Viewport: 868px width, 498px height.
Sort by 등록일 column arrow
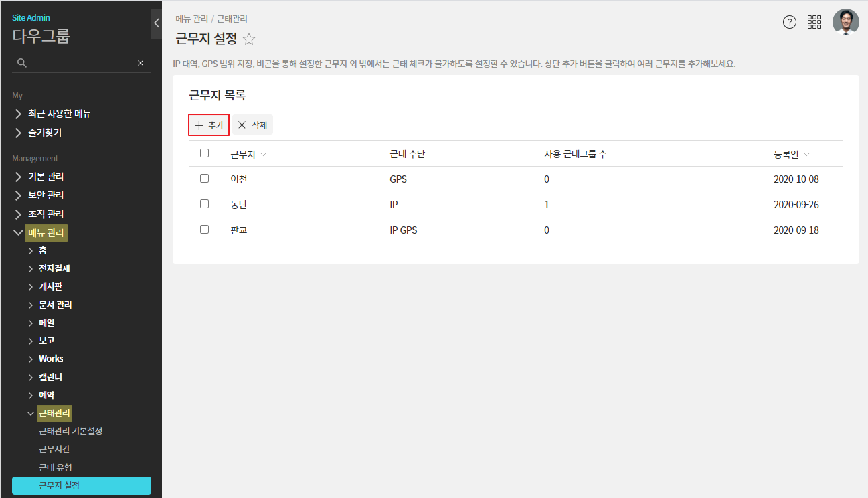[806, 155]
